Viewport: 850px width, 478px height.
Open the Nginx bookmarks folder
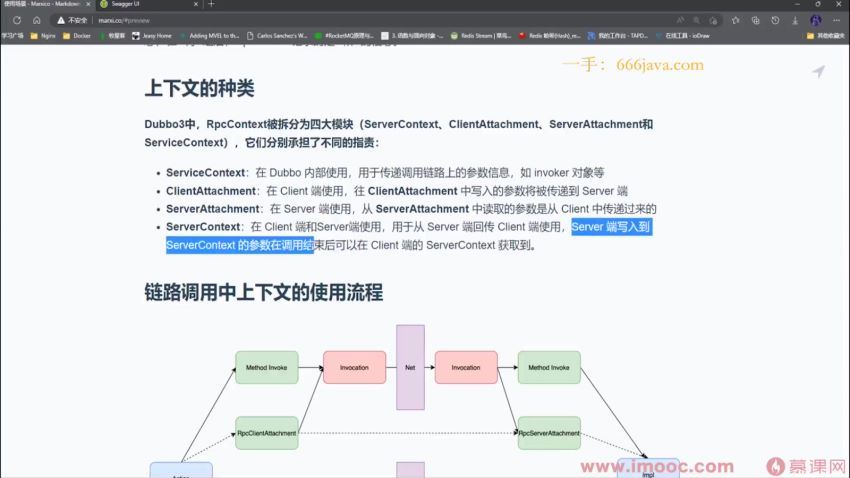pos(43,36)
